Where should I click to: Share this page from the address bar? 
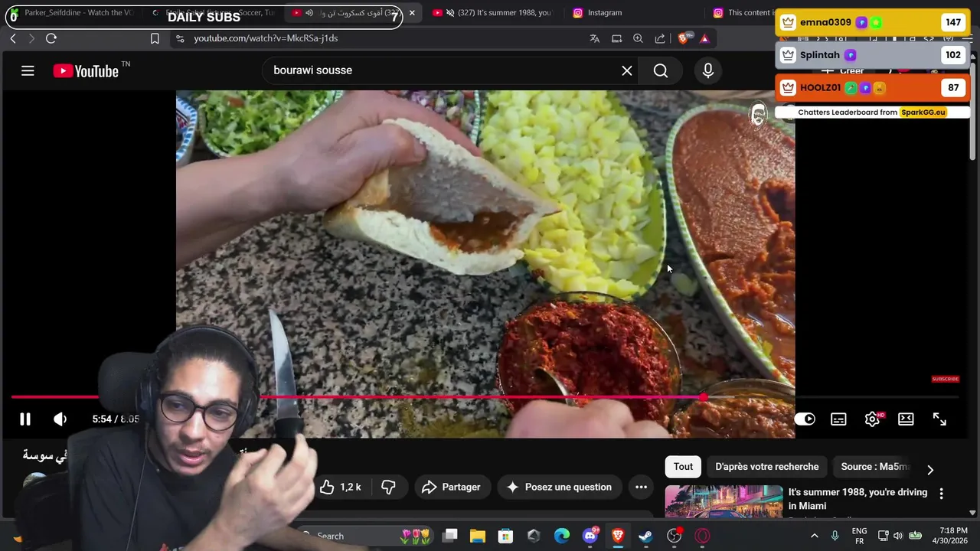click(x=660, y=38)
